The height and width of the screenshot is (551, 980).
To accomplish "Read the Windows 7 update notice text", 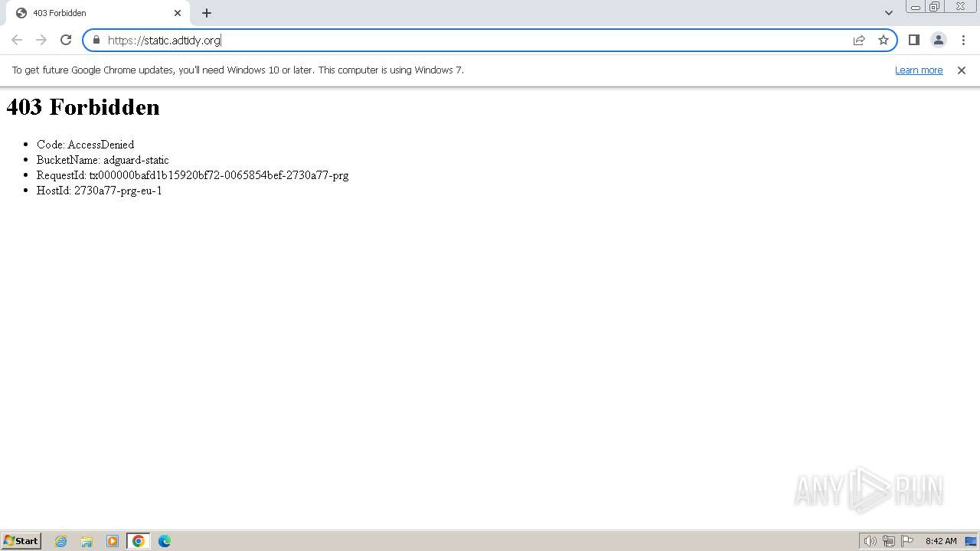I will coord(238,70).
